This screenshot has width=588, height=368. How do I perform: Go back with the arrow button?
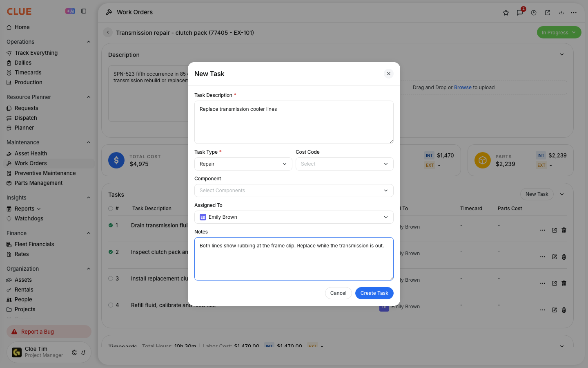[x=108, y=32]
